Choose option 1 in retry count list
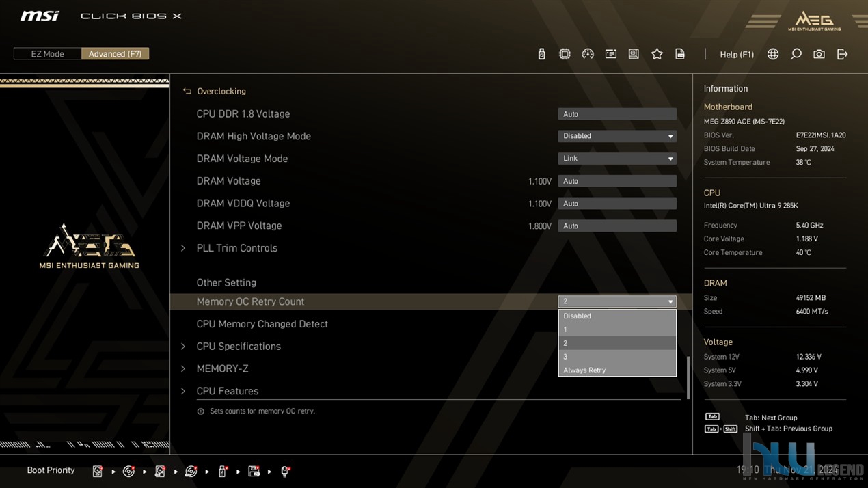The width and height of the screenshot is (868, 488). 616,329
